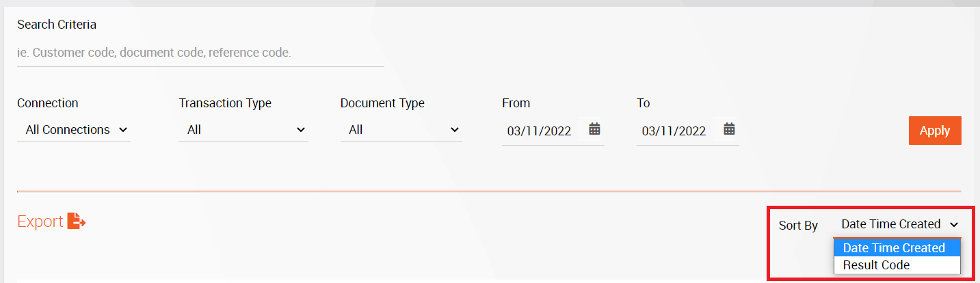Open the From date calendar icon

click(x=594, y=129)
